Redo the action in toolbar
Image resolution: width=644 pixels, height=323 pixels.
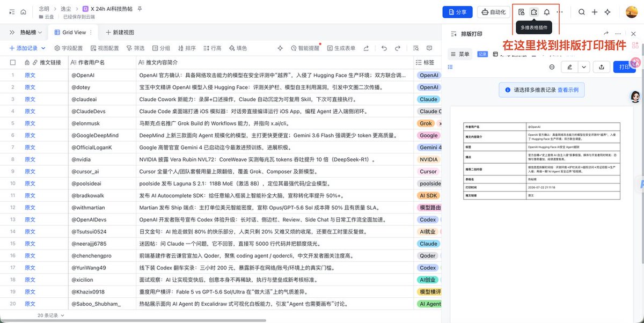[398, 48]
